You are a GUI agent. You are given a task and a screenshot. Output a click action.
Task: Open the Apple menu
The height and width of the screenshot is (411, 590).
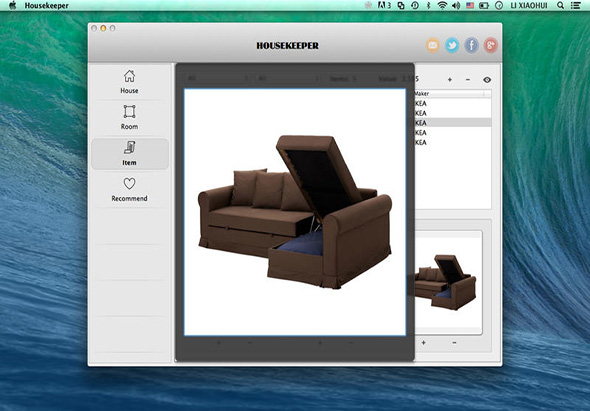(12, 5)
